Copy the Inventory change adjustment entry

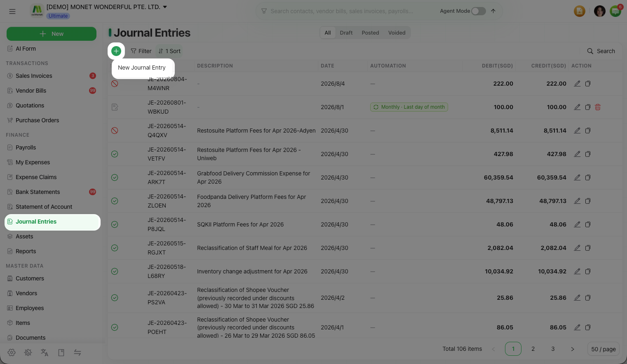(x=588, y=271)
